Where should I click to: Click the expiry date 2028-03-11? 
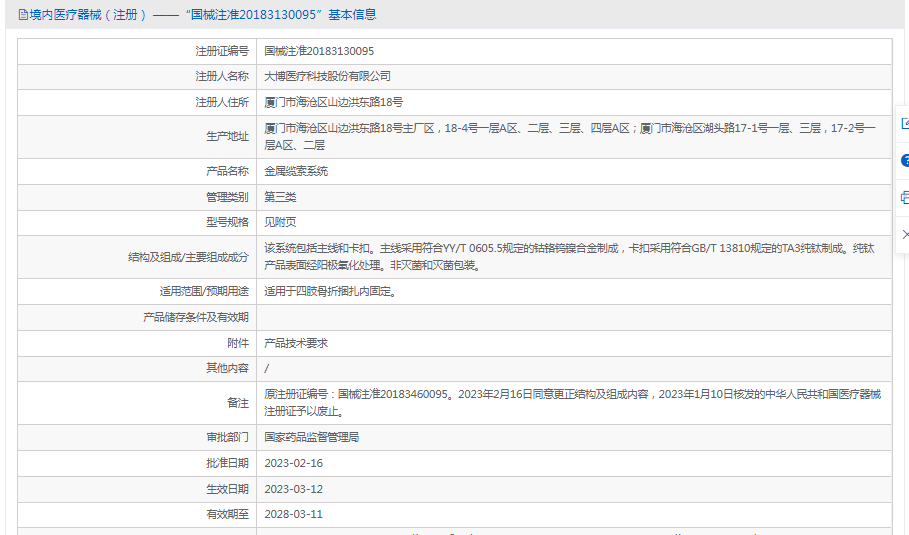(294, 514)
